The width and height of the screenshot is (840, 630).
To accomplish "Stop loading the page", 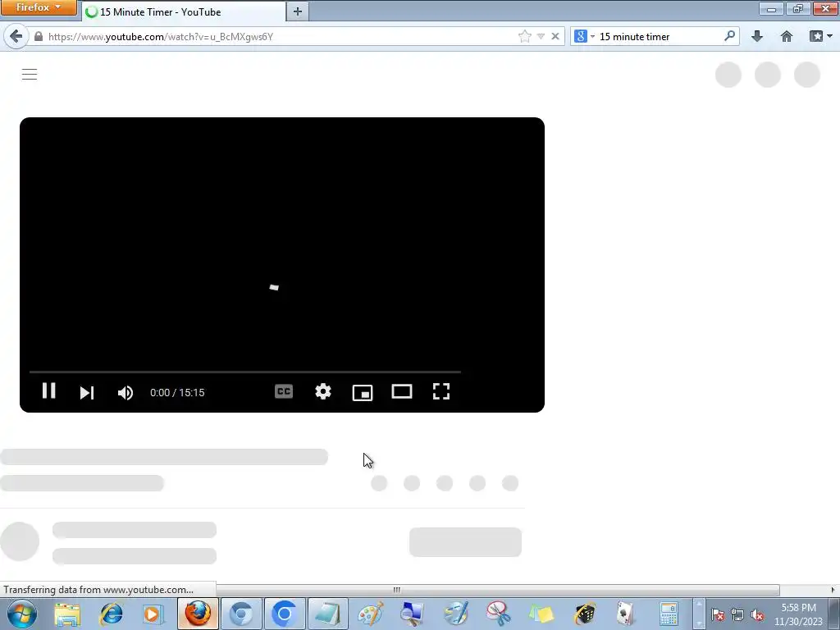I will 555,36.
